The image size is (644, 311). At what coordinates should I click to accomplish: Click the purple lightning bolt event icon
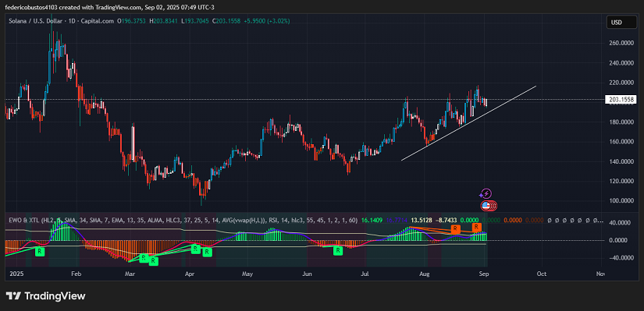click(x=486, y=193)
